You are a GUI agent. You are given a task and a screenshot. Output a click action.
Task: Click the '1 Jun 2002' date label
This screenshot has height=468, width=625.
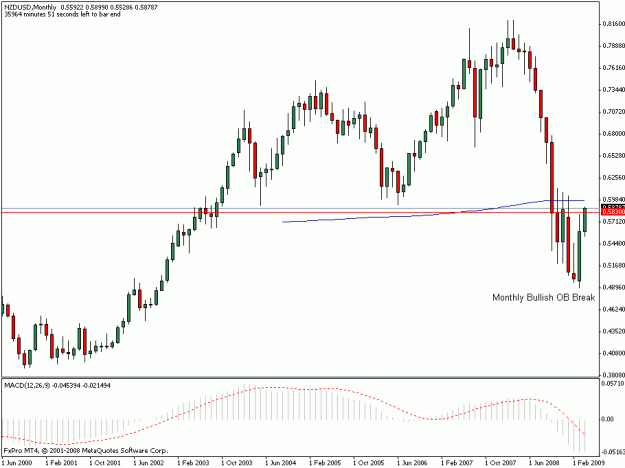coord(149,463)
